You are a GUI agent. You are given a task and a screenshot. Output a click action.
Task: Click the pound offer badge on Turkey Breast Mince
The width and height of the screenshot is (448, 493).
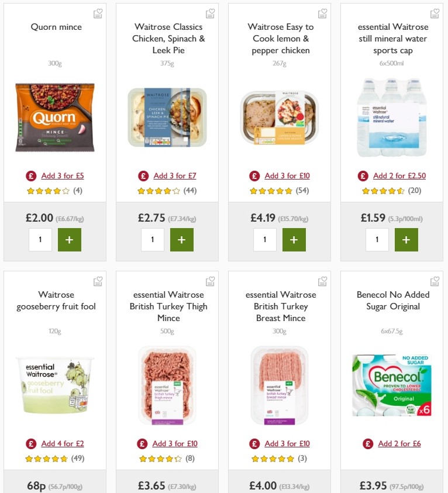254,443
